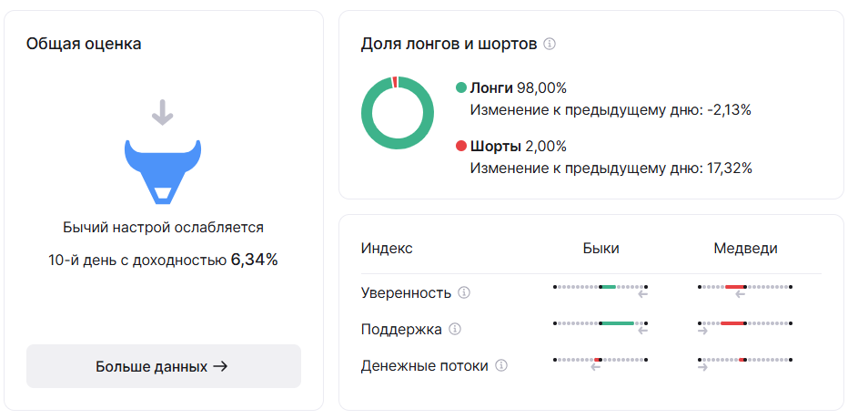Click the Быки column header

point(601,249)
